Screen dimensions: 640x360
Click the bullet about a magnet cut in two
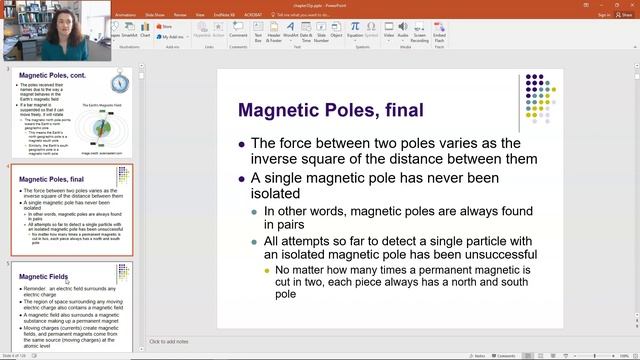[x=402, y=282]
